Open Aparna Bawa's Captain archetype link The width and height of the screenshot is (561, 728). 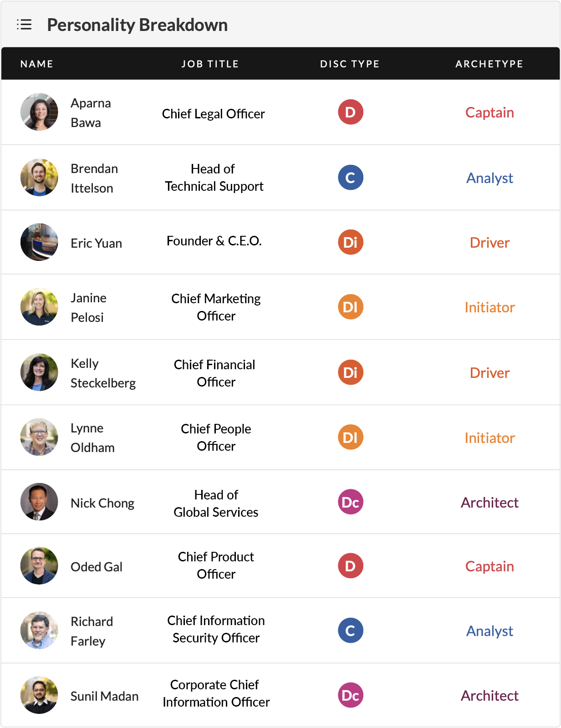coord(490,112)
